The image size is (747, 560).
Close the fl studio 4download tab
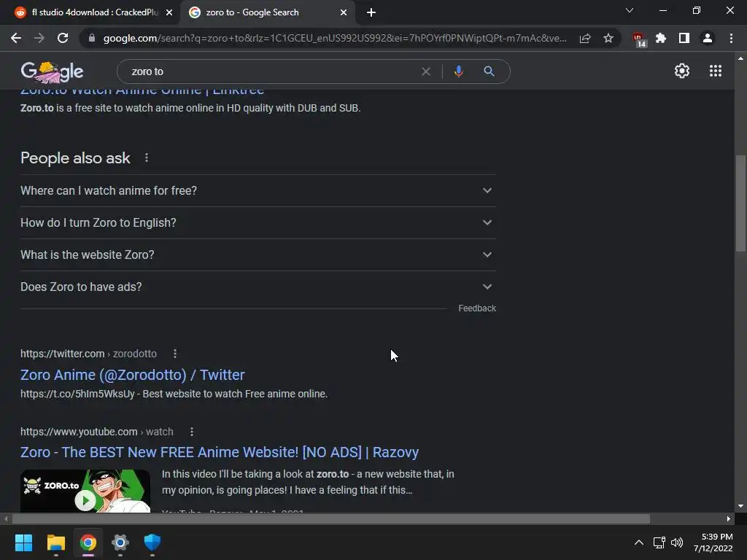click(169, 12)
